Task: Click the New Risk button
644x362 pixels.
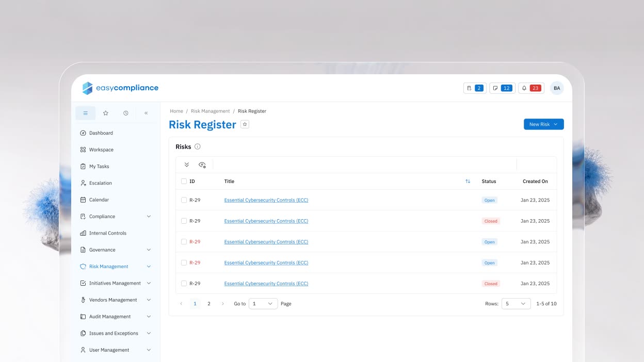Action: (543, 124)
